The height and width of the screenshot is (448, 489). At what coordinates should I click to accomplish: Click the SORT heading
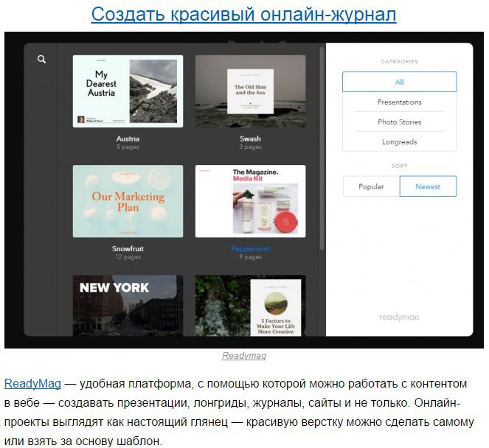click(x=400, y=166)
